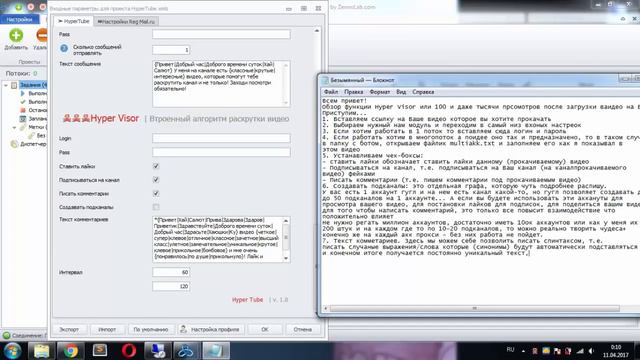Click the Отмена button
Image resolution: width=640 pixels, height=360 pixels.
(x=302, y=329)
